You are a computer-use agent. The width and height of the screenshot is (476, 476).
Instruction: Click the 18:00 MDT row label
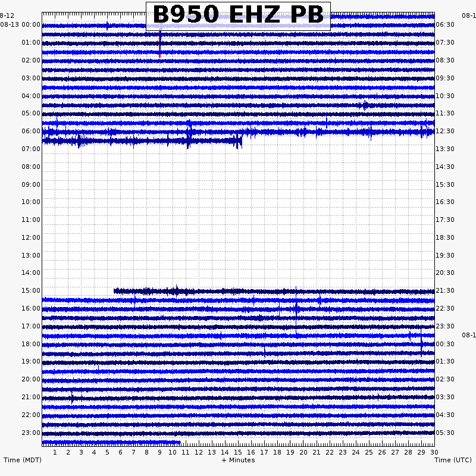click(x=31, y=345)
